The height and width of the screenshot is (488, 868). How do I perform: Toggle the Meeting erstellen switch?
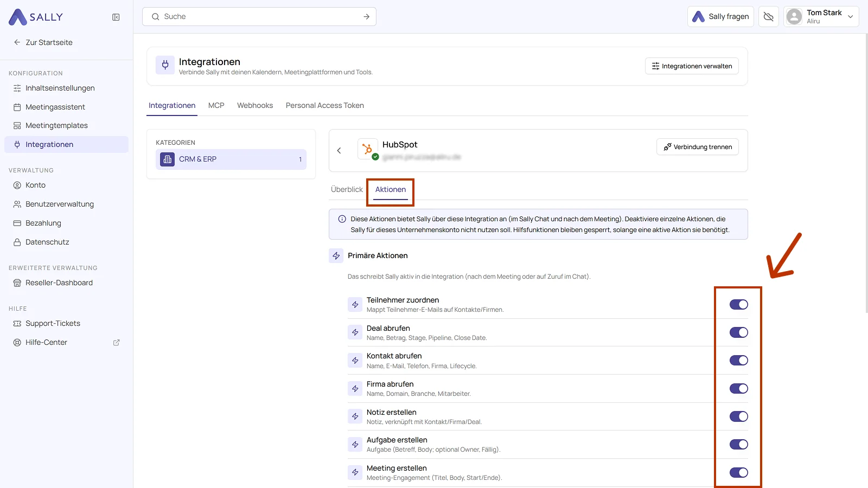(738, 473)
